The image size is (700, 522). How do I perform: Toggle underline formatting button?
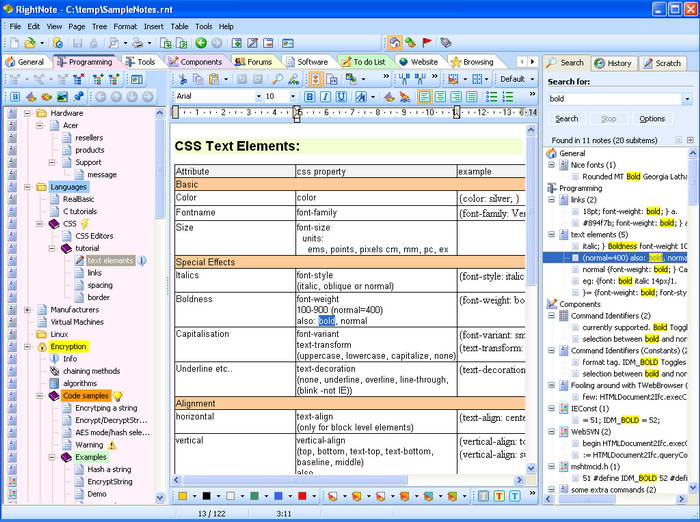[341, 97]
